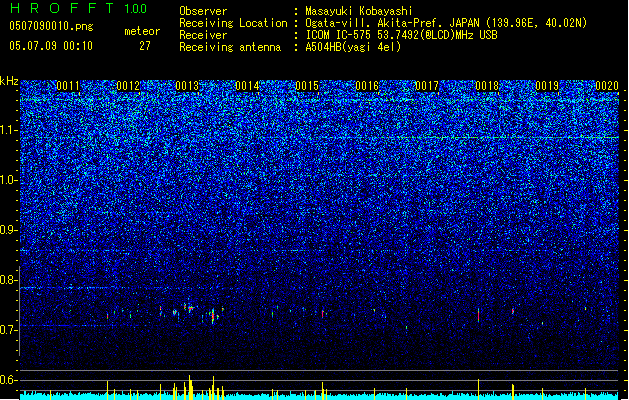
Task: Click the 0020 time marker
Action: tap(607, 86)
